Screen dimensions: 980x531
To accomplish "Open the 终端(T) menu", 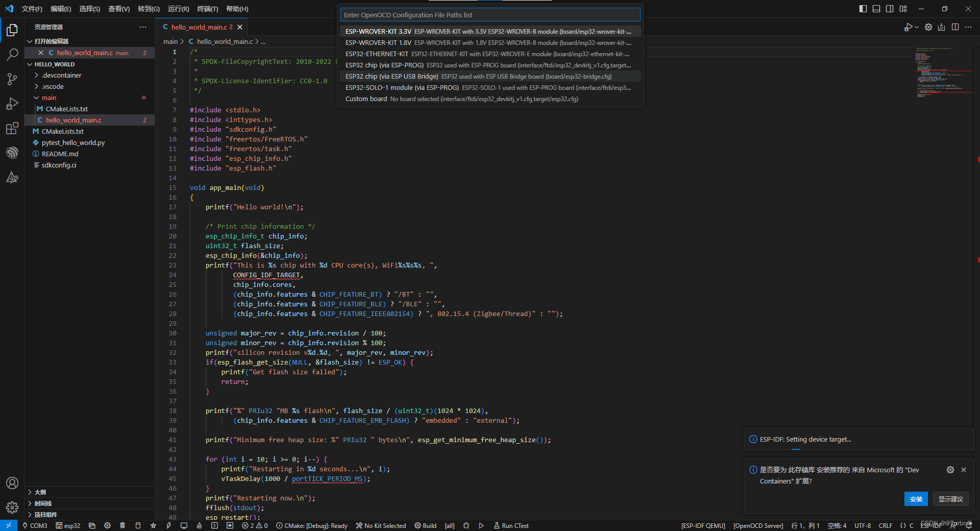I will click(208, 9).
